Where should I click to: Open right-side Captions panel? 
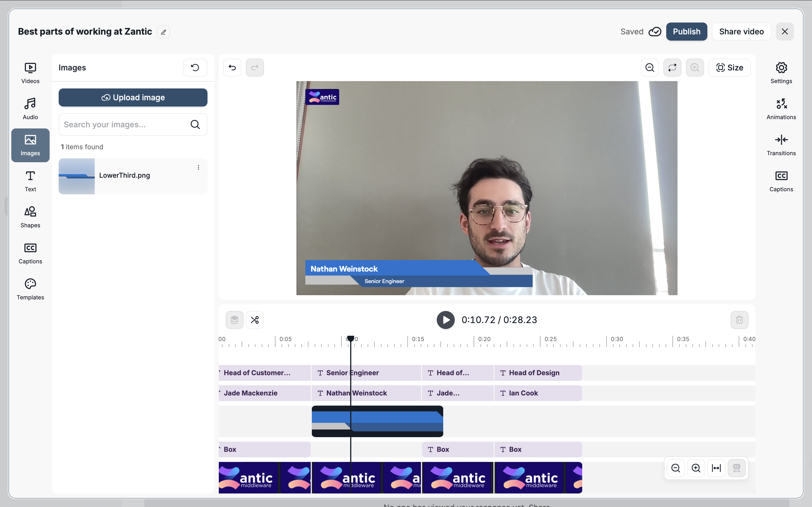[781, 181]
